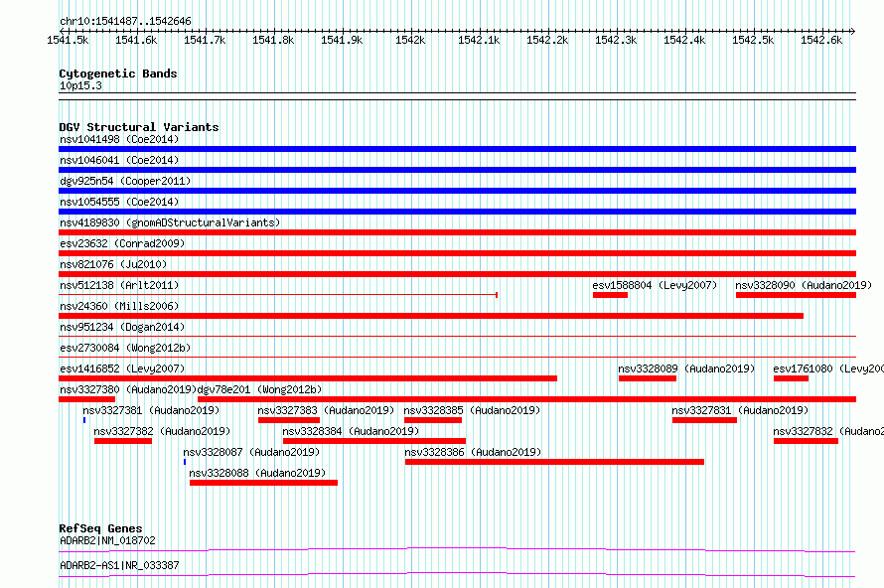Viewport: 884px width, 588px height.
Task: Click the nsv3328087 (Audano2019) label
Action: coord(251,452)
